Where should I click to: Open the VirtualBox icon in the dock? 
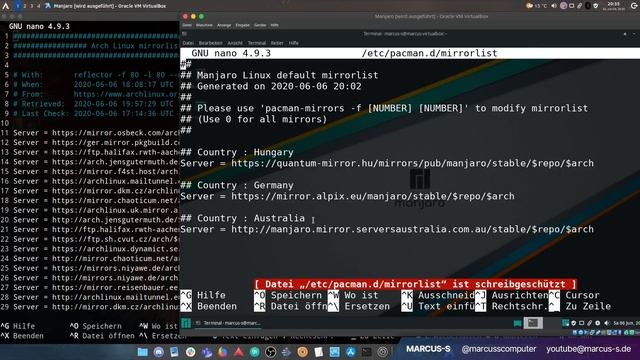pos(335,352)
